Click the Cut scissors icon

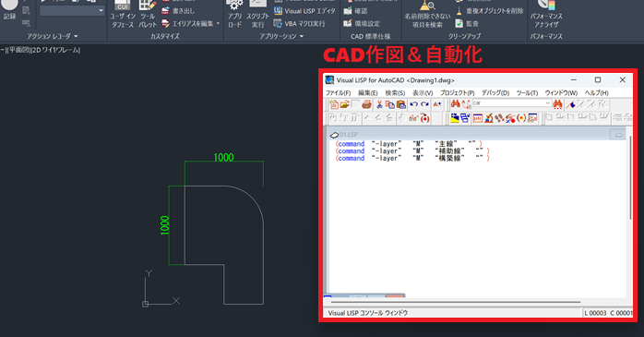coord(379,104)
